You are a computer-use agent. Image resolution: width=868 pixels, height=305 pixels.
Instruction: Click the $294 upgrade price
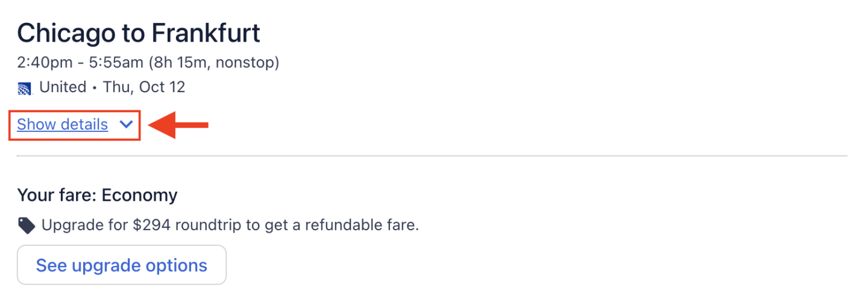[x=151, y=226]
